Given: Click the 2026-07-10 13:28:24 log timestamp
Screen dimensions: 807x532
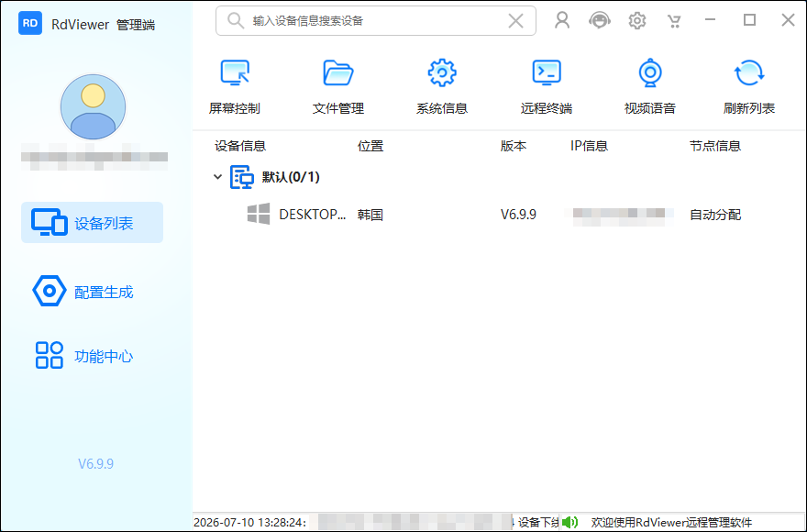Looking at the screenshot, I should coord(250,522).
